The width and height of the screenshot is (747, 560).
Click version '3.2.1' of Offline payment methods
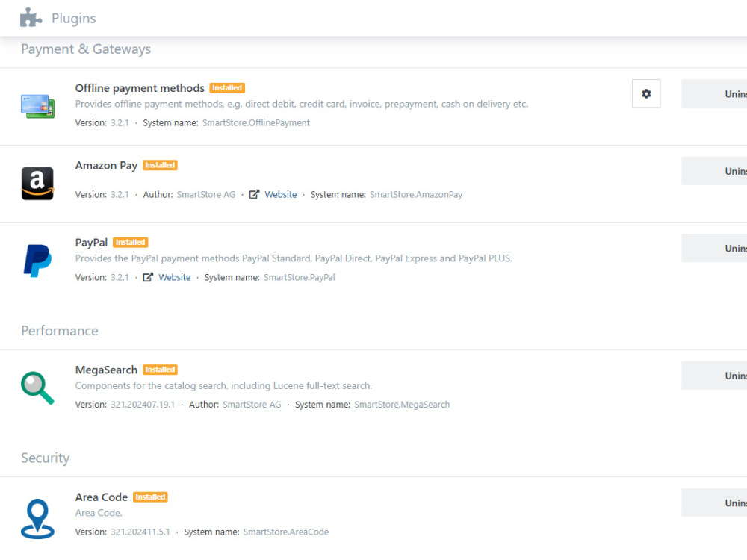120,123
